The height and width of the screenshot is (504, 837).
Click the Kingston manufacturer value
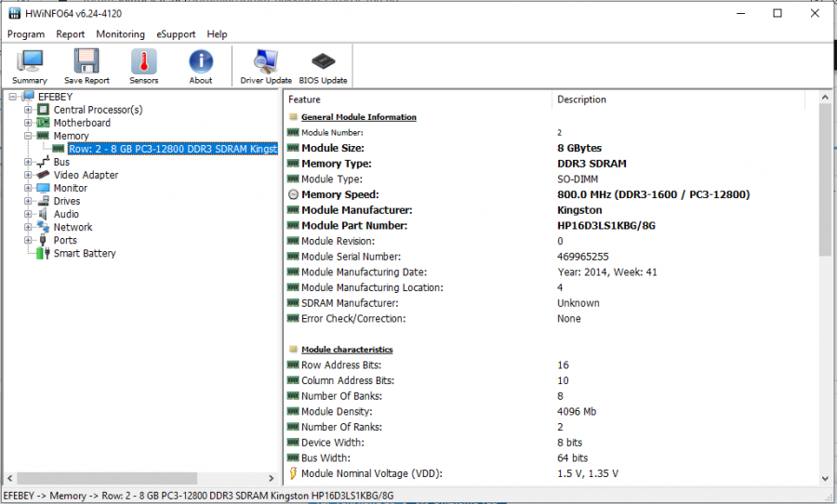click(579, 210)
